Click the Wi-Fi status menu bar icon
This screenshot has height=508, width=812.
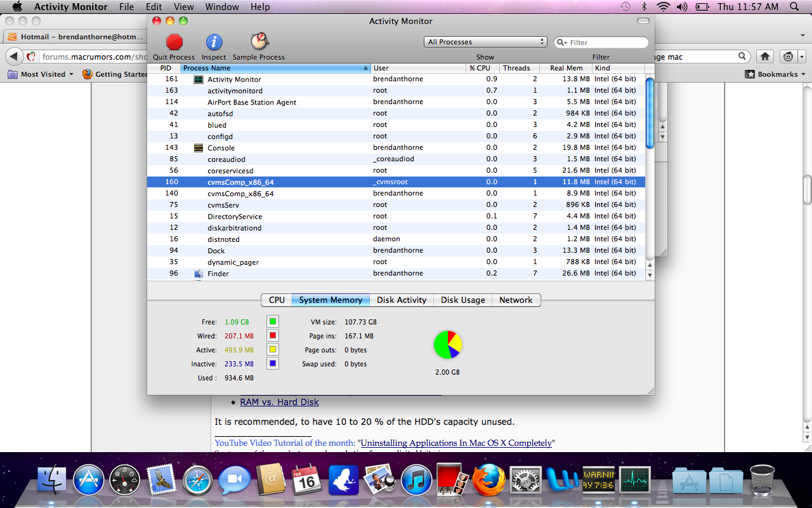(x=664, y=7)
